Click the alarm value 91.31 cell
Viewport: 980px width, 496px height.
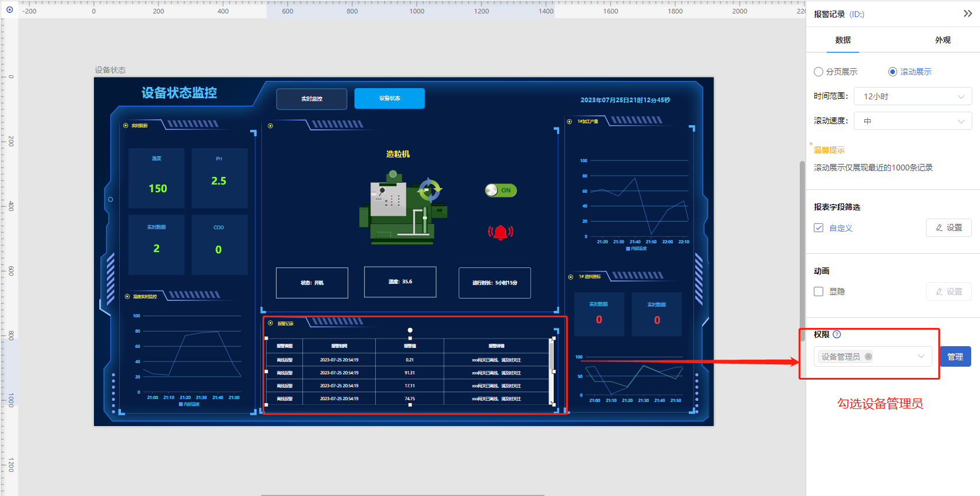410,373
